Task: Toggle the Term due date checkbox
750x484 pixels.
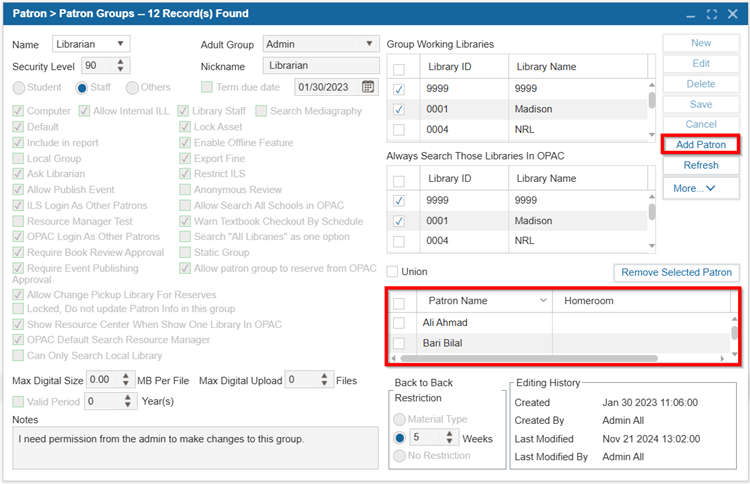Action: (207, 87)
